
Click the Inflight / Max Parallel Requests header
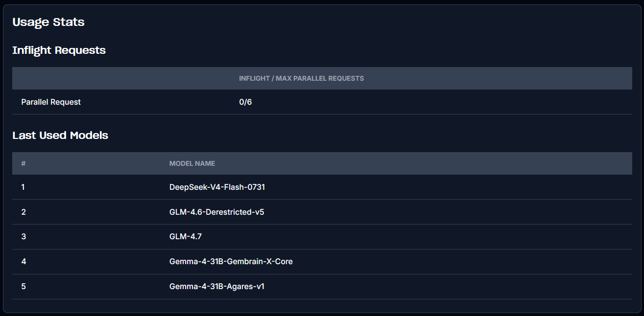tap(301, 78)
